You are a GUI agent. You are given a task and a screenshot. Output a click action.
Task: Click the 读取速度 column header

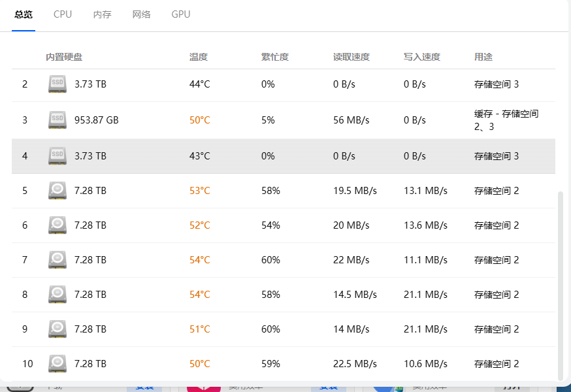[x=351, y=57]
